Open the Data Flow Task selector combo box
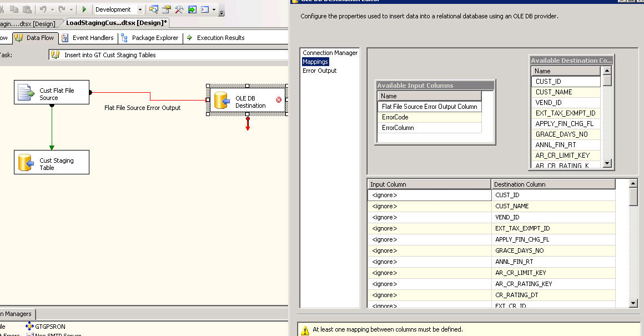The image size is (644, 336). 168,55
